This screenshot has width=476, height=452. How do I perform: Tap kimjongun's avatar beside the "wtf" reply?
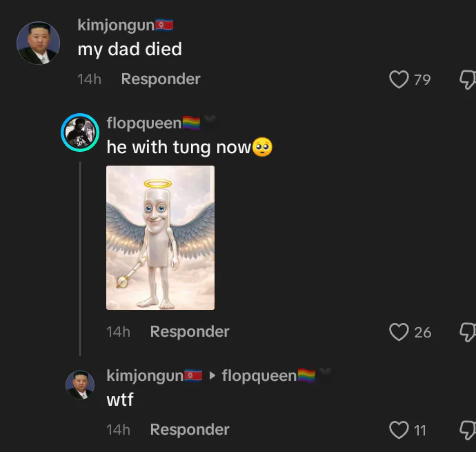click(80, 384)
